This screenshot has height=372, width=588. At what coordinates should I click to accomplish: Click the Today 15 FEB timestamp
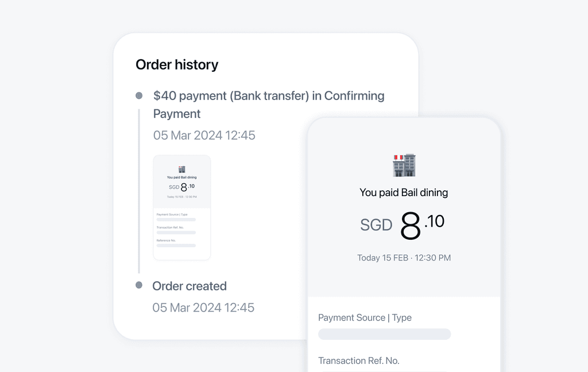tap(404, 258)
